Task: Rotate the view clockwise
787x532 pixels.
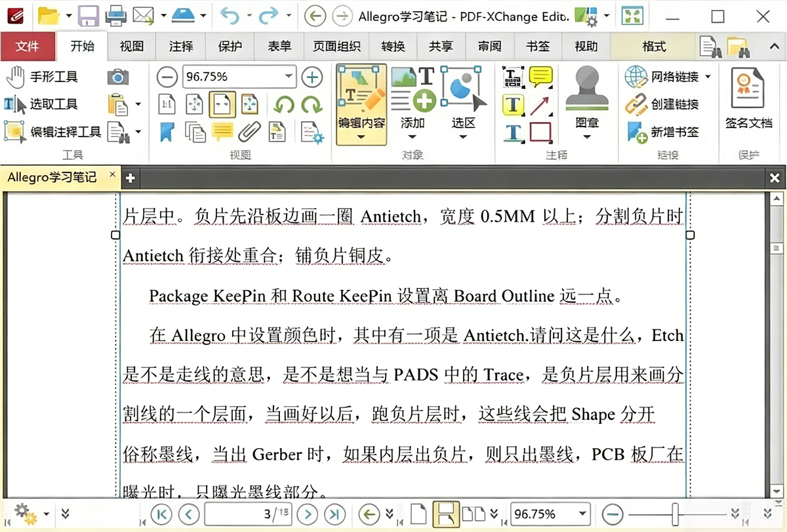Action: (312, 104)
